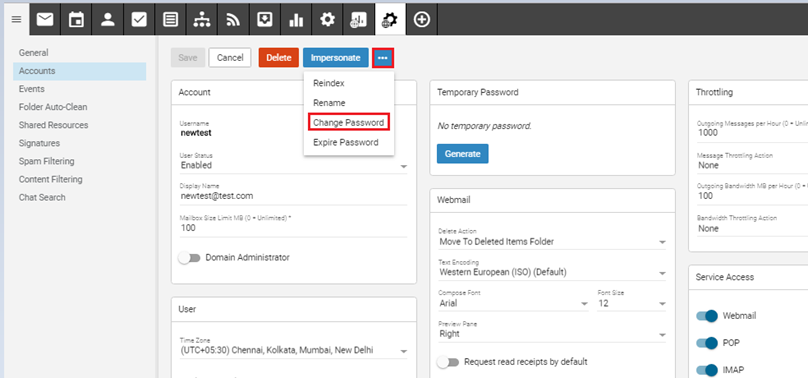Open the Preview Pane dropdown
Viewport: 808px width, 378px height.
point(552,334)
